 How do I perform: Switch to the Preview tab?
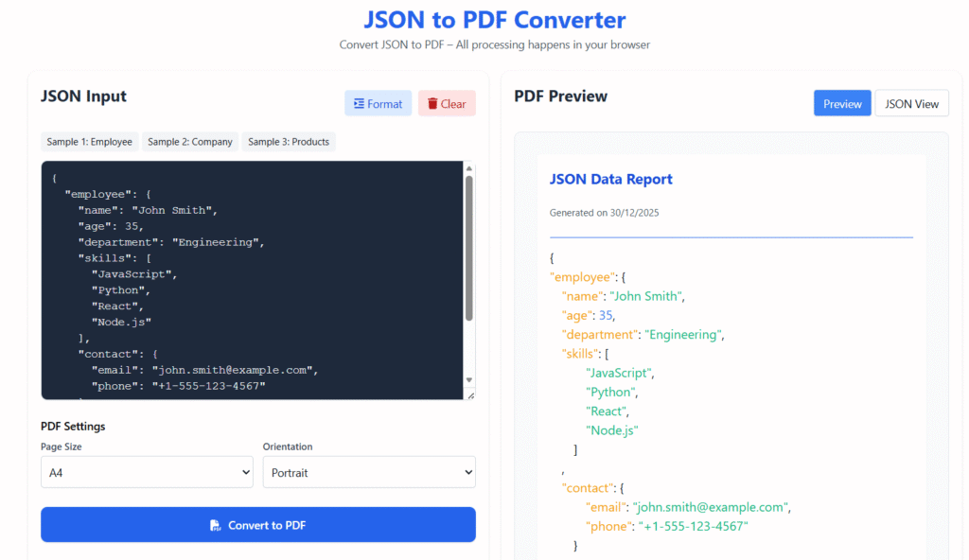click(841, 103)
